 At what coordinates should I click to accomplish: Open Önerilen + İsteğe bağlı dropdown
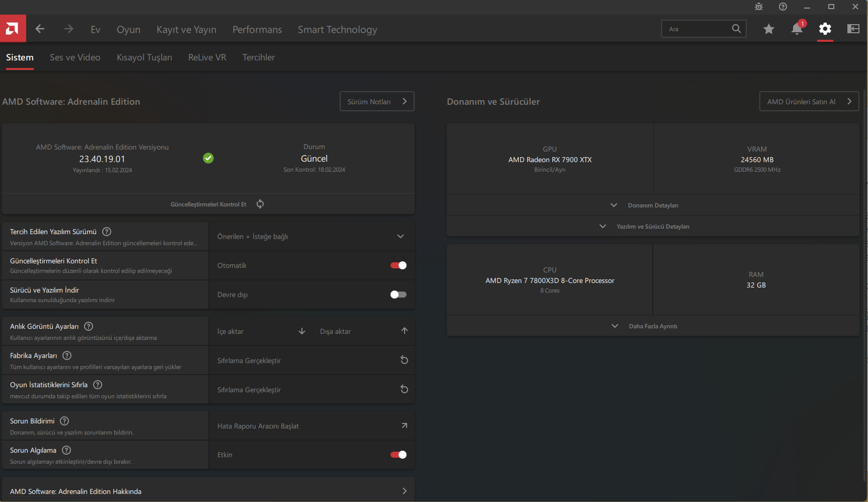311,236
